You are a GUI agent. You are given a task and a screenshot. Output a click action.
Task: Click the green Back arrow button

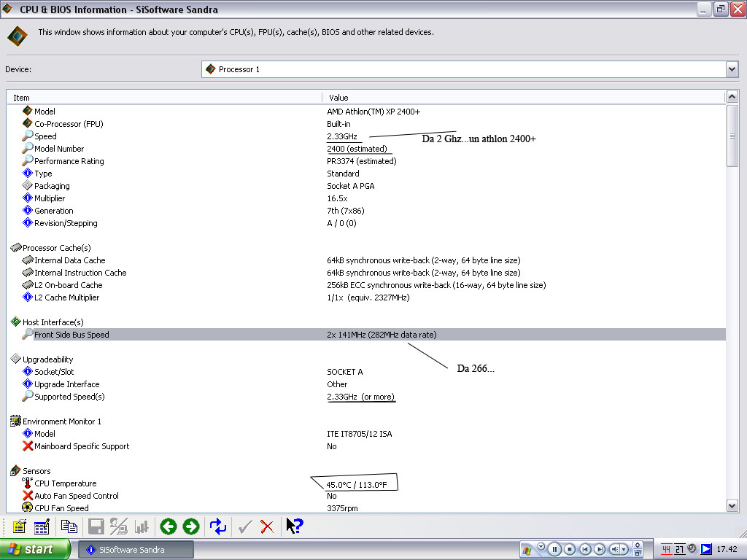(169, 526)
